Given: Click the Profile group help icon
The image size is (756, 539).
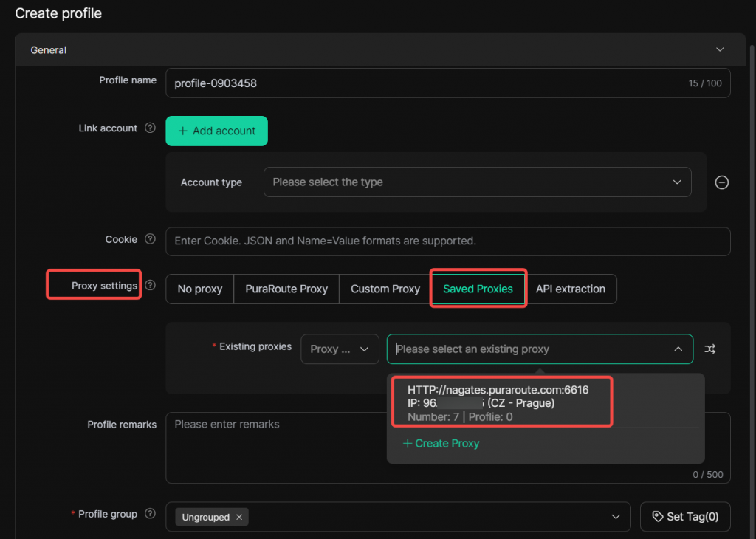Looking at the screenshot, I should pos(150,514).
